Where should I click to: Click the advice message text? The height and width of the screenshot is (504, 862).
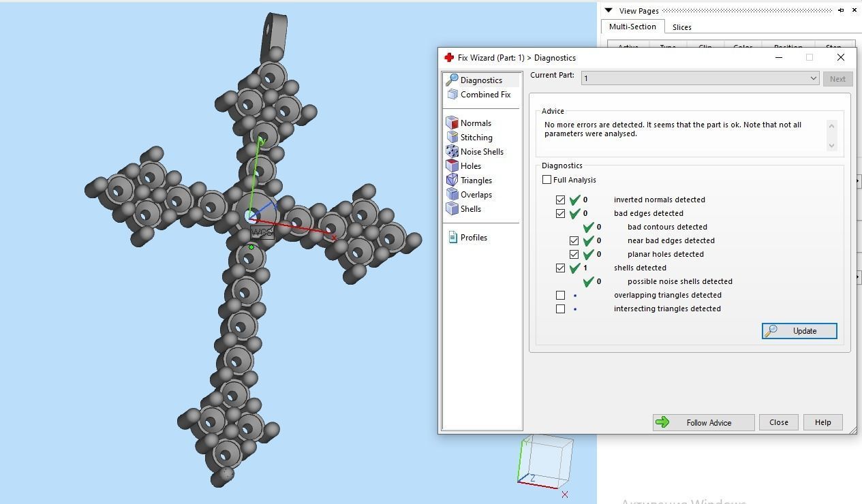click(673, 129)
